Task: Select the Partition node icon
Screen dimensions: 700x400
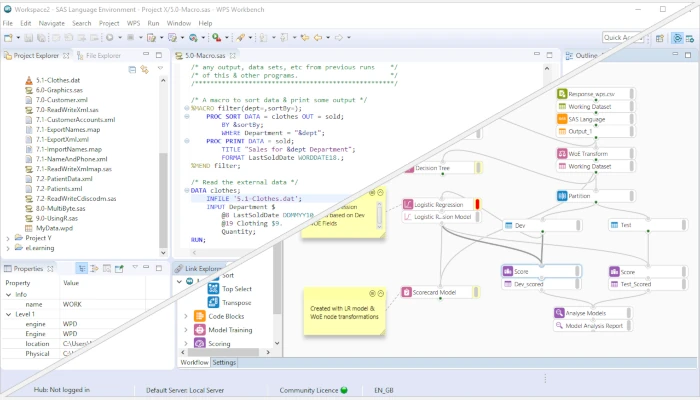Action: (x=562, y=196)
